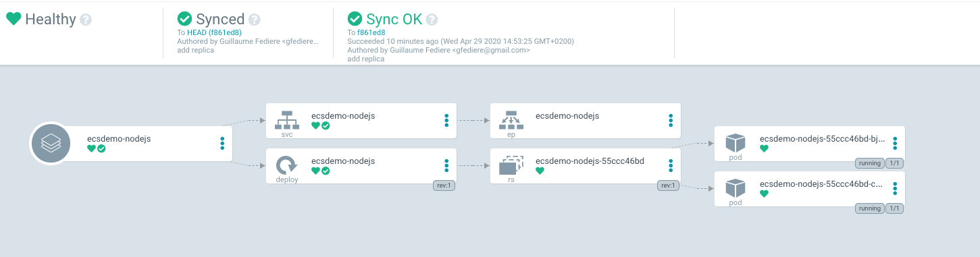Click help icon next to Sync OK
The height and width of the screenshot is (257, 980).
tap(432, 20)
